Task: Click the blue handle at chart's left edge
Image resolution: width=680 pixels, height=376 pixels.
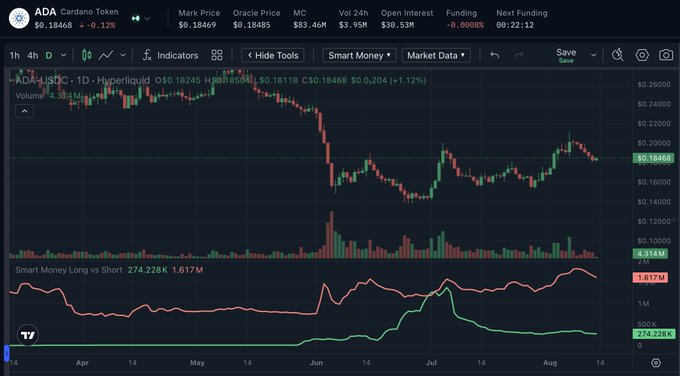Action: (7, 353)
